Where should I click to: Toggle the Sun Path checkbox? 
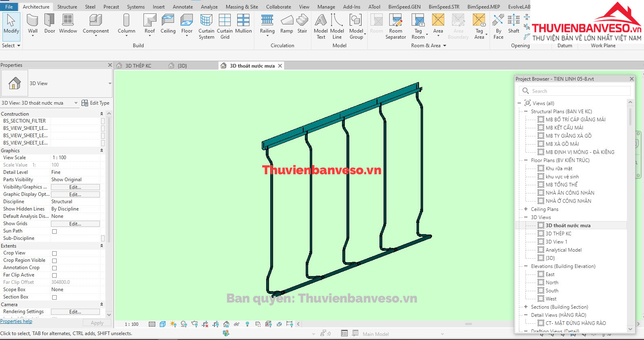(54, 231)
